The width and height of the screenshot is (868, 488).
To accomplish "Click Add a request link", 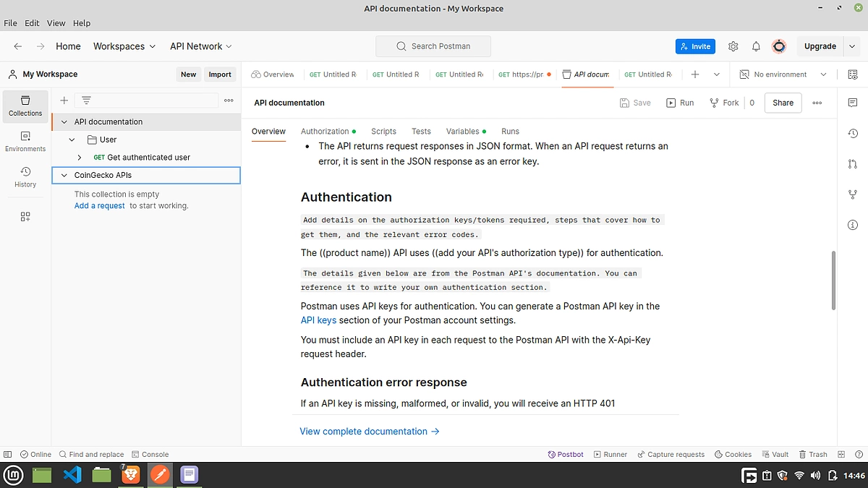I will tap(100, 206).
